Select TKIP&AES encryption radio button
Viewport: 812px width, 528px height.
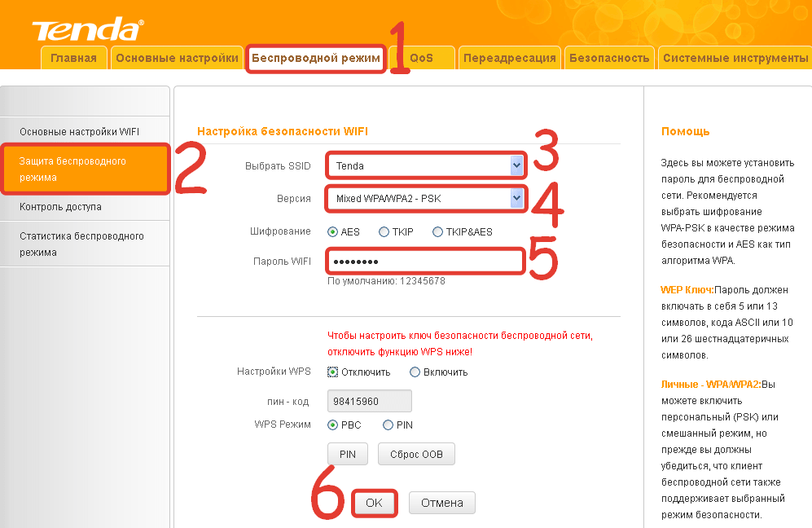(x=437, y=232)
